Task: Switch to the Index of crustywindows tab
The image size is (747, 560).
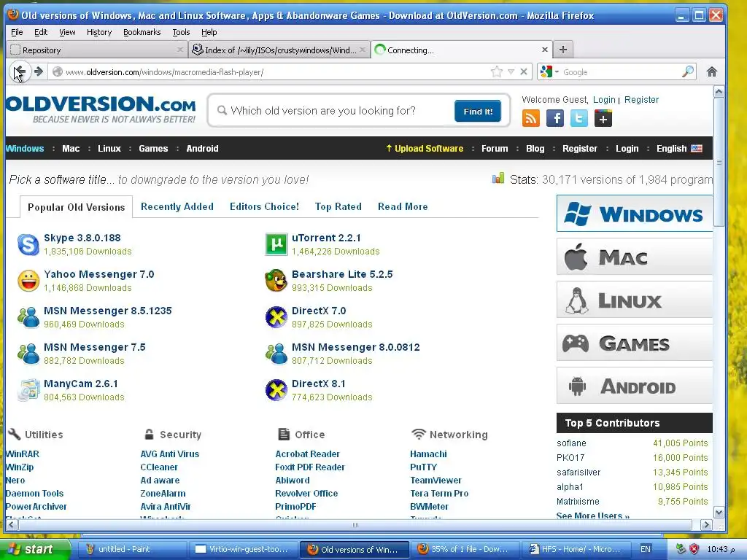Action: 279,50
